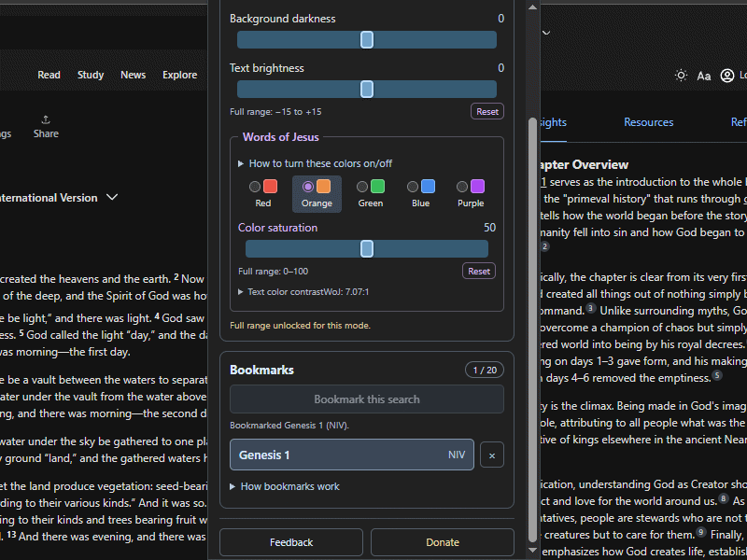Select the Green Words of Jesus radio
Screen dimensions: 747x560
[362, 187]
